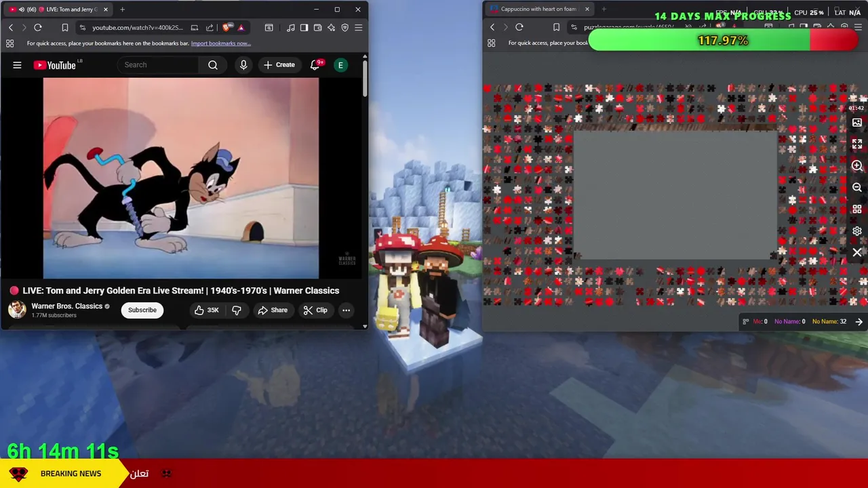Open apps grid on the puzzle bookmarks bar
Image resolution: width=868 pixels, height=488 pixels.
491,43
